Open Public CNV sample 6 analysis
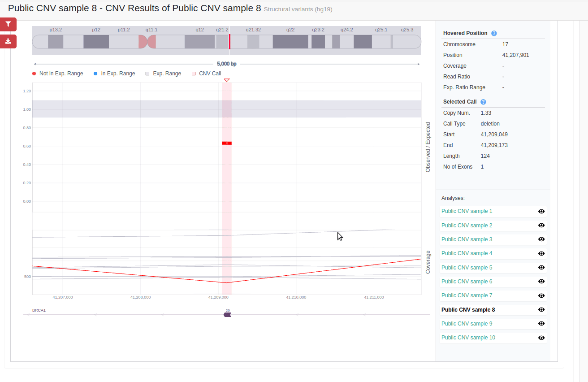The height and width of the screenshot is (382, 588). pyautogui.click(x=467, y=281)
